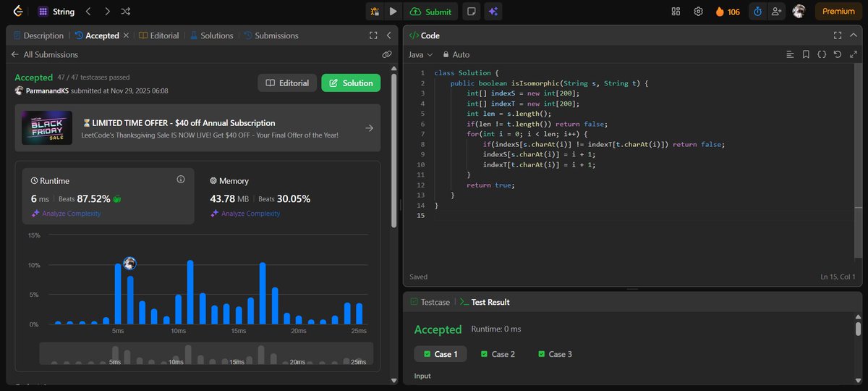Analyze Complexity under Runtime
This screenshot has height=391, width=868.
pos(66,214)
